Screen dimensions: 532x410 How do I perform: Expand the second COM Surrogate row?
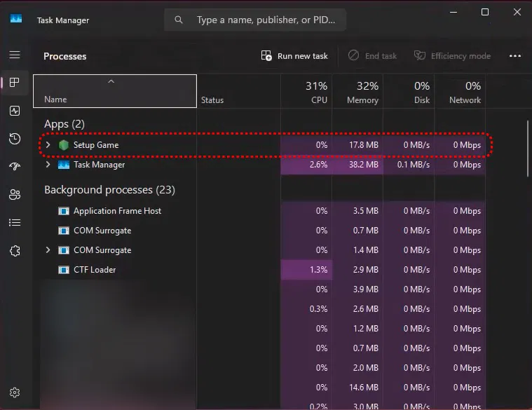(48, 250)
